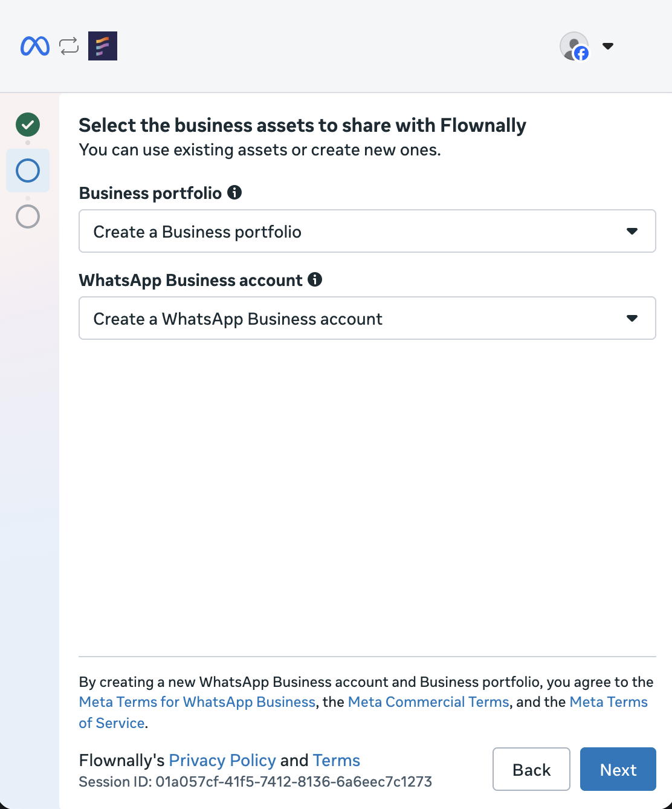Open Flownally's Privacy Policy link
Screen dimensions: 672x809
click(222, 760)
